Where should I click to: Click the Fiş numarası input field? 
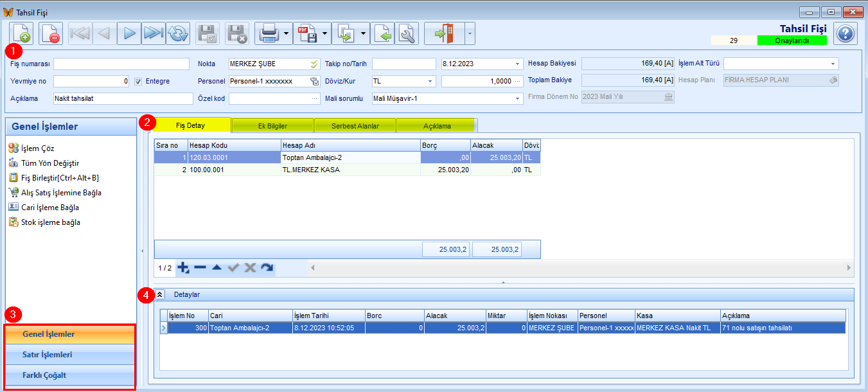point(121,64)
